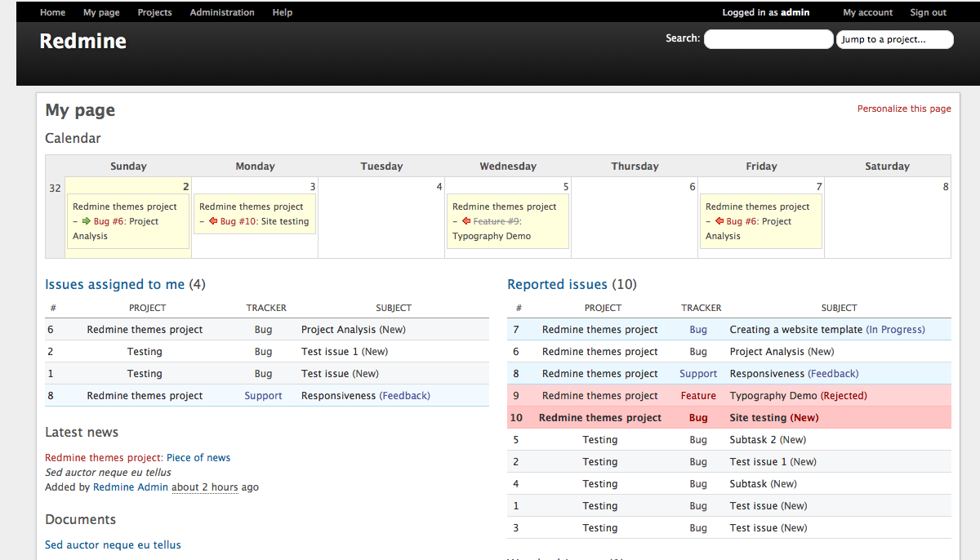
Task: Open Responsiveness (Feedback) in Reported issues
Action: (794, 374)
